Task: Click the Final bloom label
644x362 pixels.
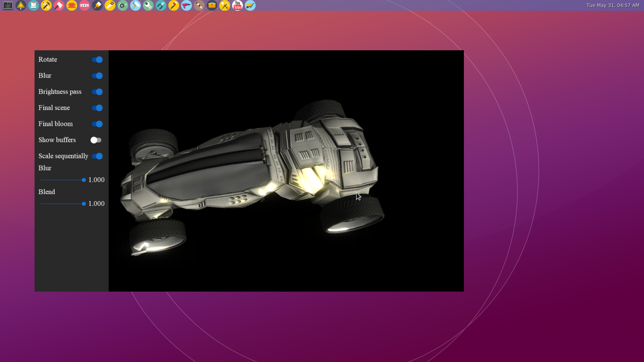Action: 56,124
